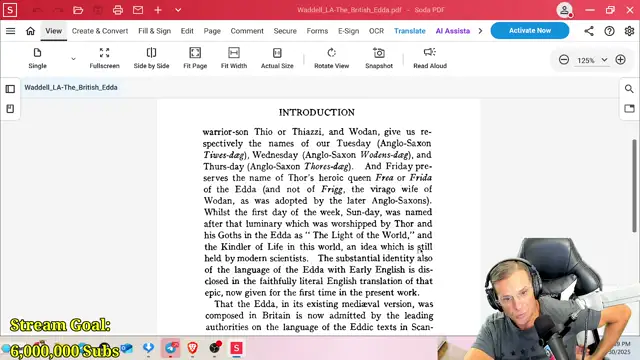Open Settings gear icon
Viewport: 640px width, 360px height.
(x=629, y=31)
